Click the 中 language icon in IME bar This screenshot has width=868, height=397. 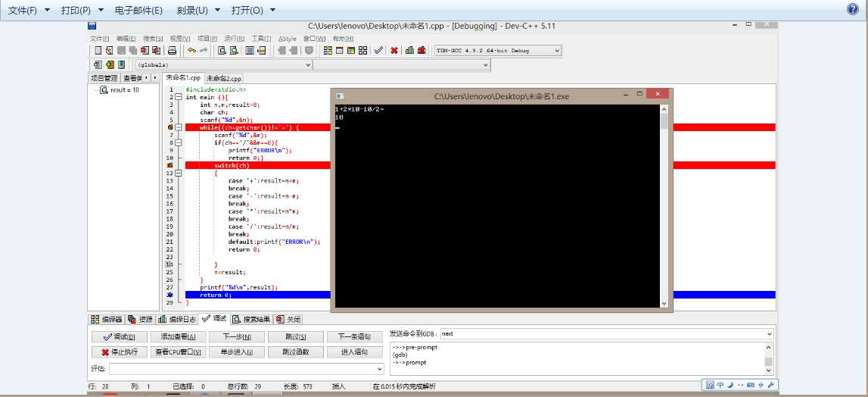[x=720, y=385]
